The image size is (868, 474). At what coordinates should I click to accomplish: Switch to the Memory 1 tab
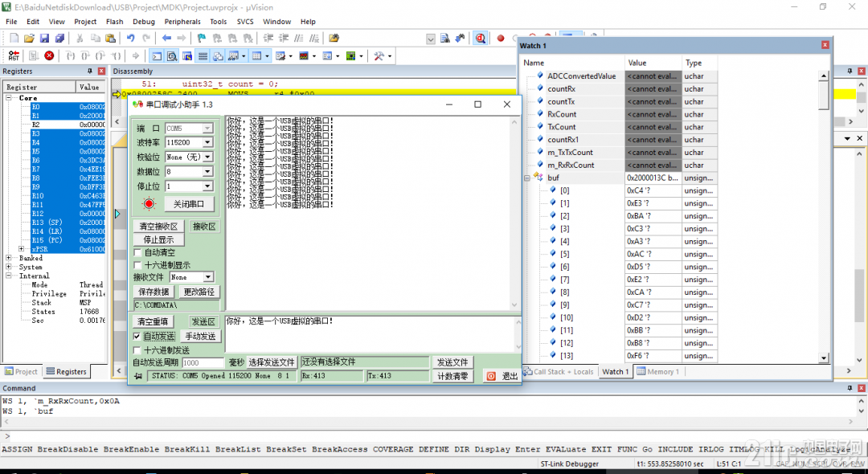point(658,372)
